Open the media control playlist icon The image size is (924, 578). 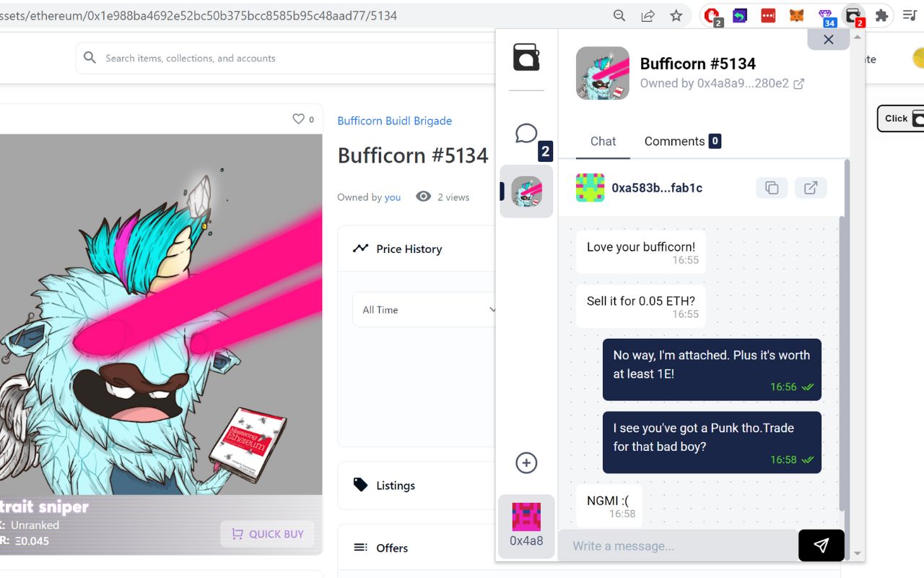[910, 15]
